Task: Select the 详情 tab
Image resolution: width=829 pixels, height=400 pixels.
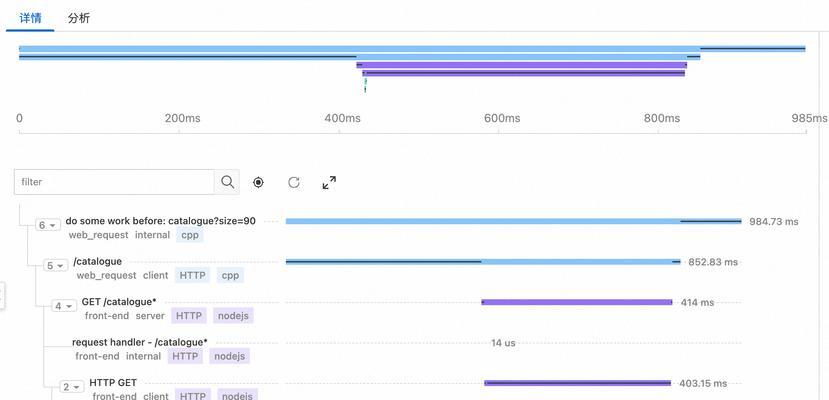Action: coord(30,18)
